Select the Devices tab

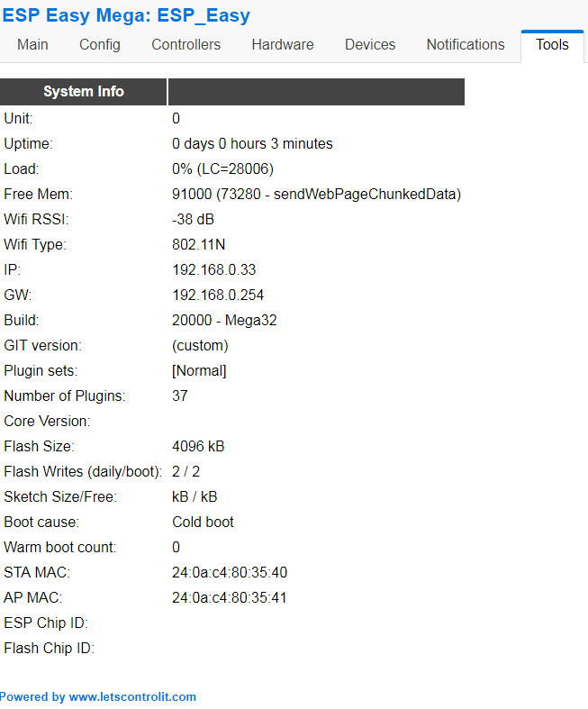370,45
